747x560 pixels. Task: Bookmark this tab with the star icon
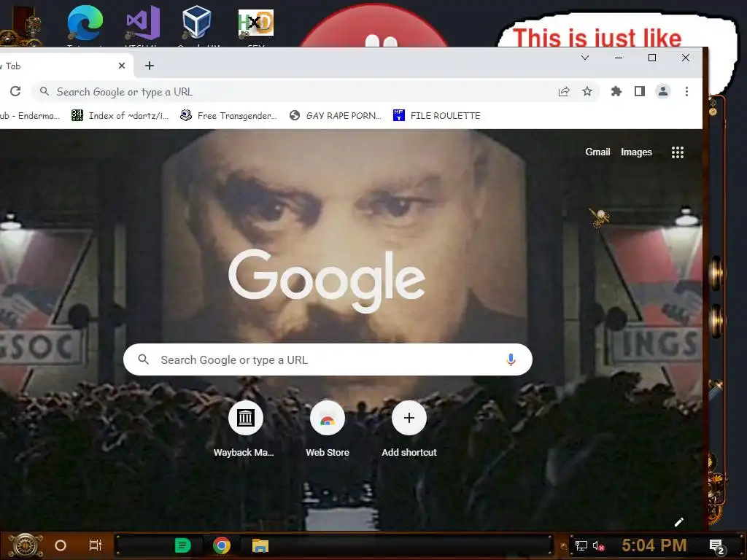(x=587, y=91)
